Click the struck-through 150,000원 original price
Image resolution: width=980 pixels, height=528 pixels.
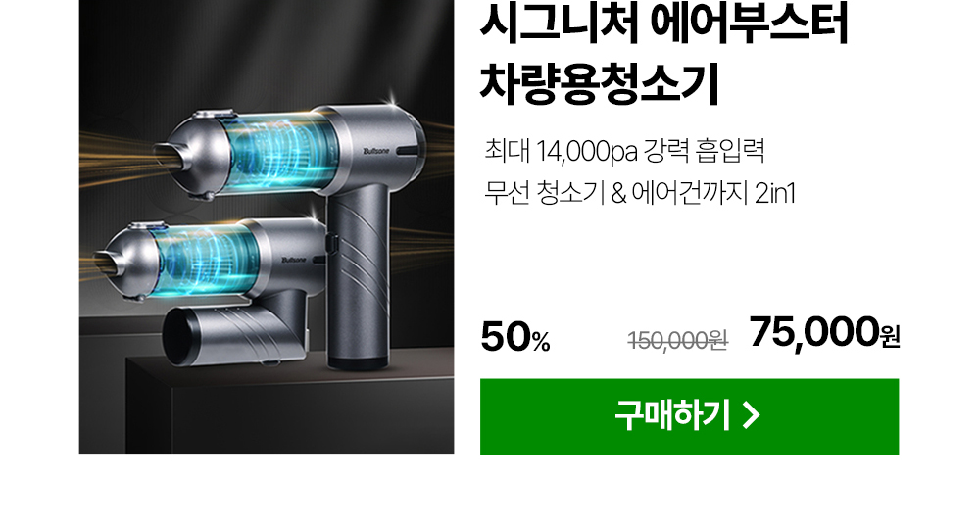[677, 341]
